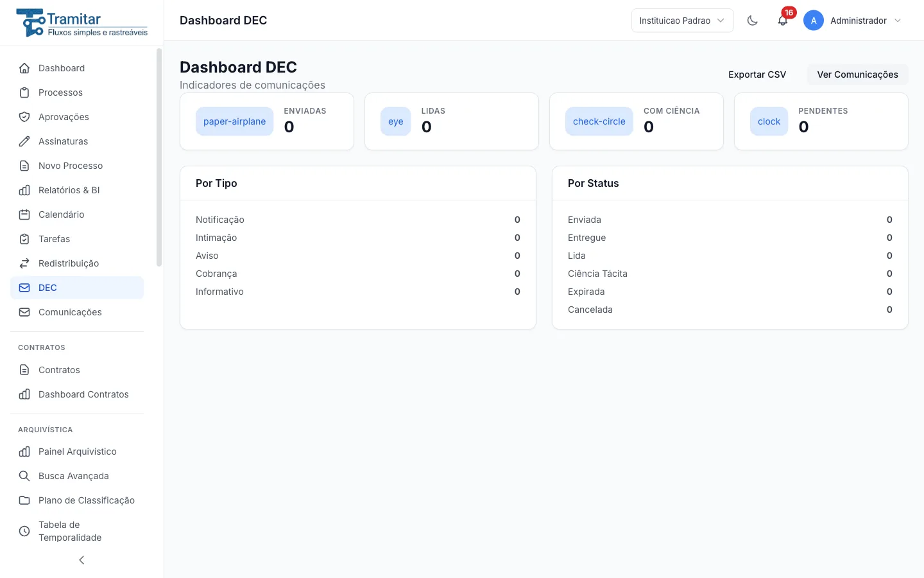Click the sidebar vertical scrollbar
Image resolution: width=924 pixels, height=578 pixels.
pos(159,157)
